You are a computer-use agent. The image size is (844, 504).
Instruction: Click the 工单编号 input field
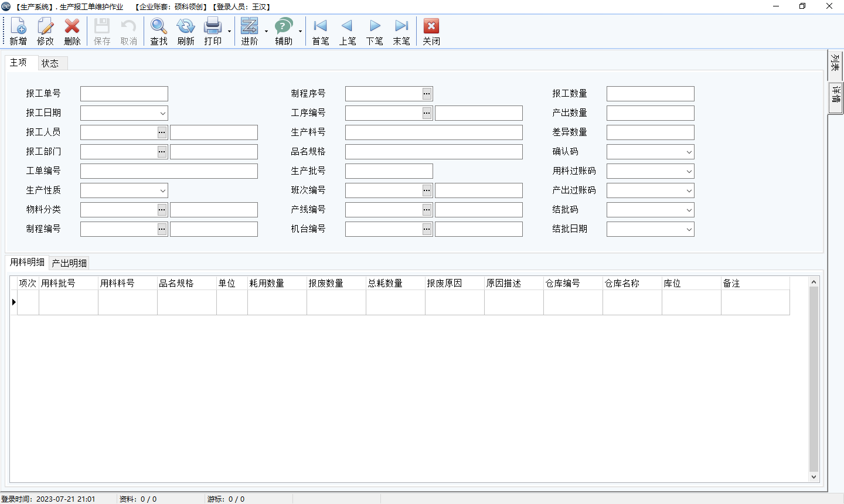click(x=169, y=171)
